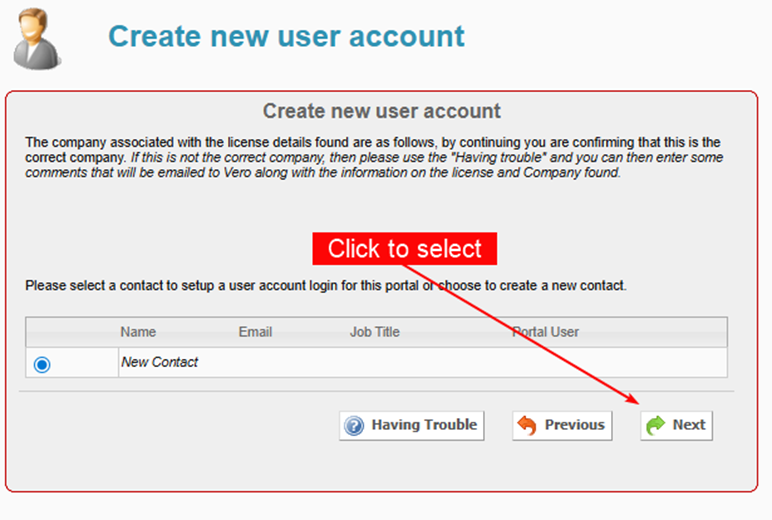
Task: Click the blue question mark Having Trouble icon
Action: (x=354, y=425)
